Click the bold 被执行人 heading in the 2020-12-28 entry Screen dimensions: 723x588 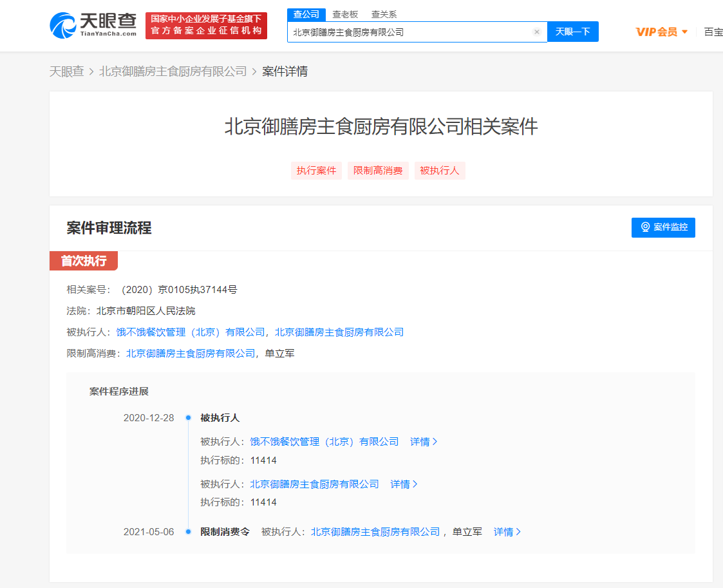[220, 418]
